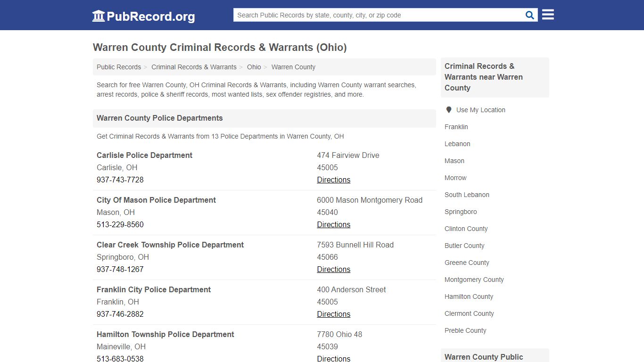Get Directions to City Of Mason Police Department
644x362 pixels.
pyautogui.click(x=333, y=224)
